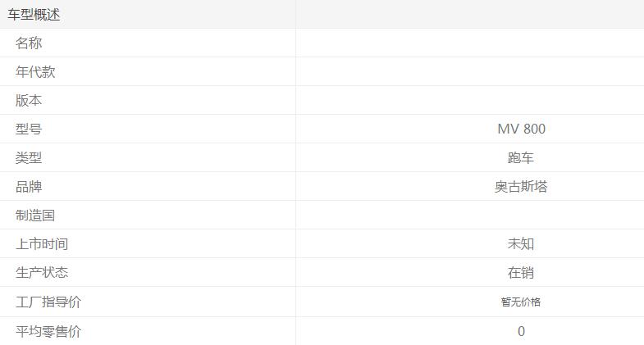Click the 上市时间 row label
The height and width of the screenshot is (345, 644).
coord(42,243)
